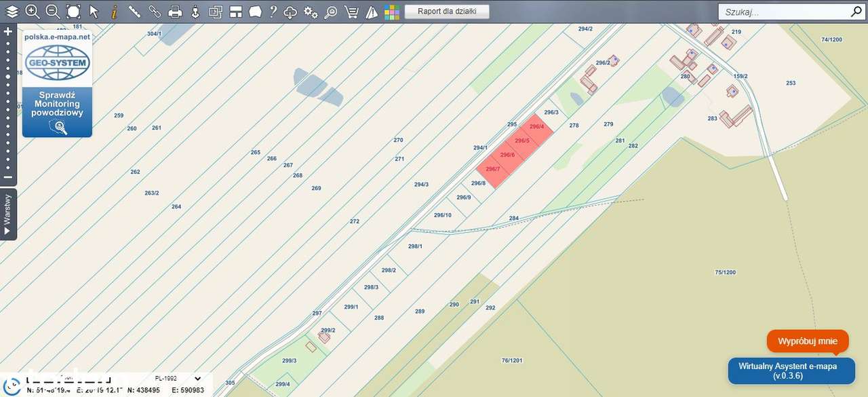This screenshot has width=868, height=397.
Task: Click the magnifier search object icon
Action: (x=331, y=12)
